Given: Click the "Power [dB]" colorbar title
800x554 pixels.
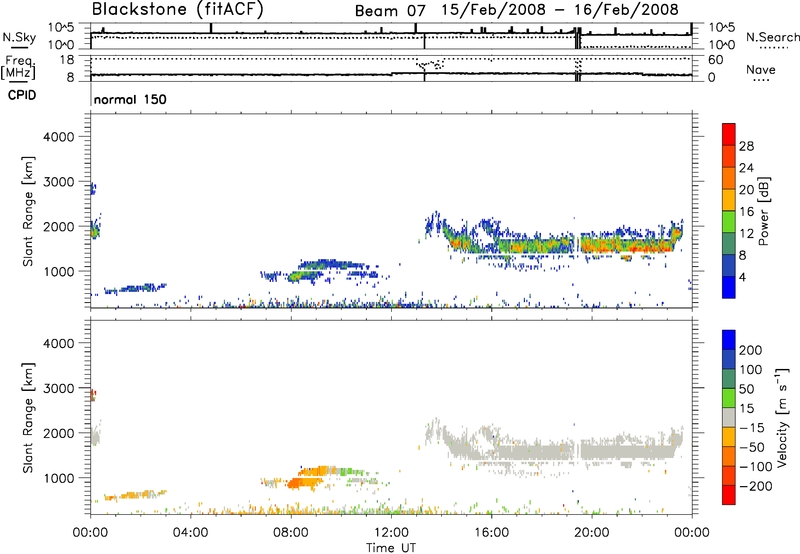Looking at the screenshot, I should tap(763, 211).
